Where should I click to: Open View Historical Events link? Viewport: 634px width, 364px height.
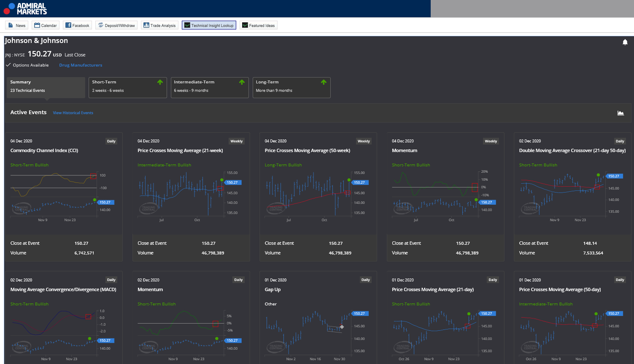pos(73,113)
